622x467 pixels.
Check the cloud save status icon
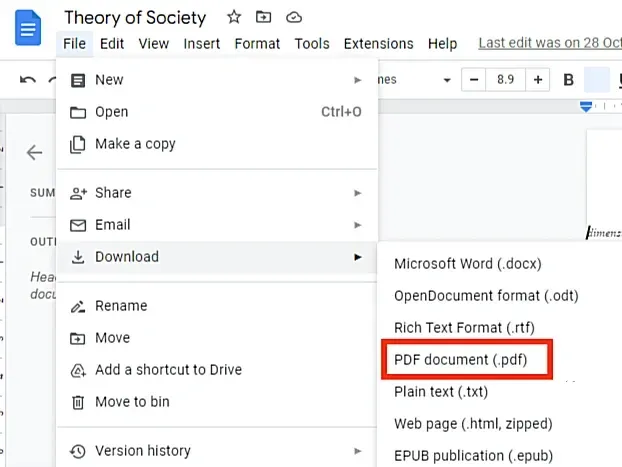coord(294,17)
